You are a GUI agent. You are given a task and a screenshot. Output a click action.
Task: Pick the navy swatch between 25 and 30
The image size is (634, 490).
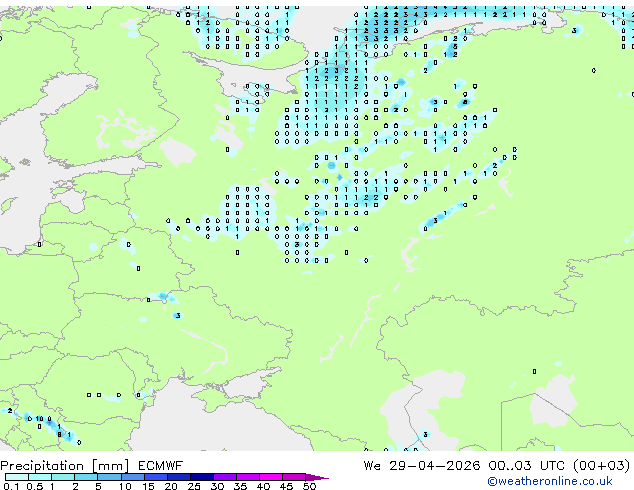coord(201,477)
